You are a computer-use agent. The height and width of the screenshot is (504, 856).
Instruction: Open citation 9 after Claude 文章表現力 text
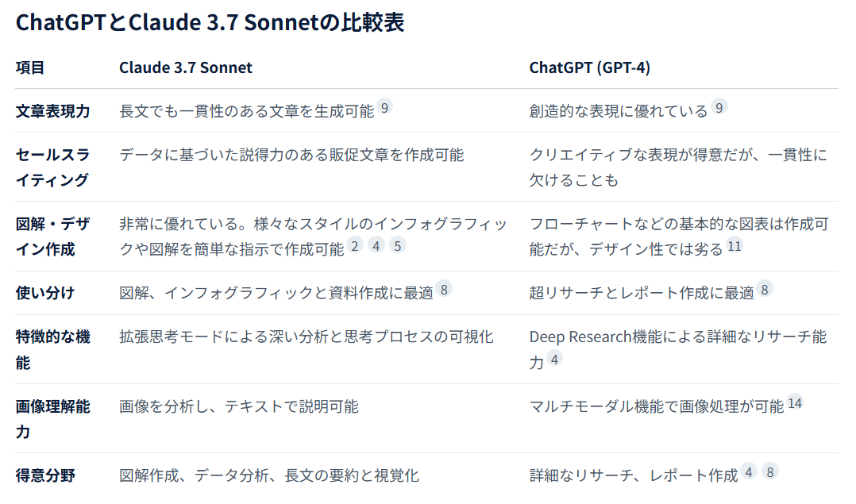385,107
